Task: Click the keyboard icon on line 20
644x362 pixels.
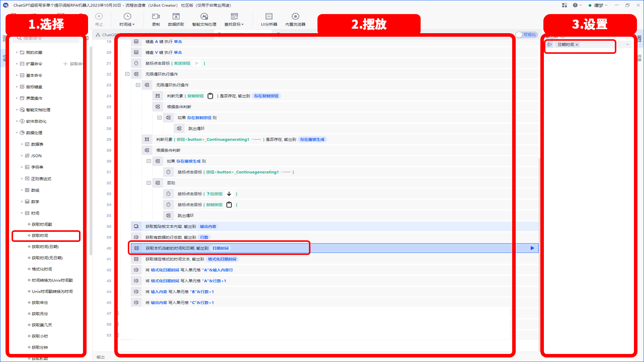Action: click(136, 52)
